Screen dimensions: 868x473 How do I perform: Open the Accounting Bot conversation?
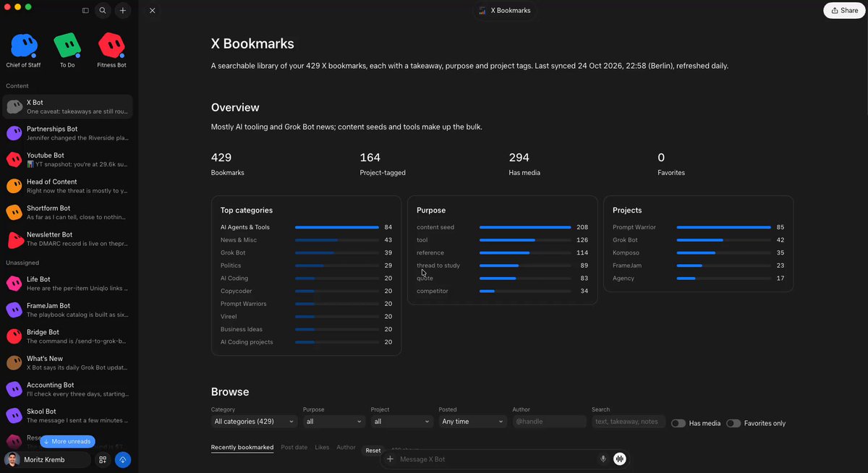click(67, 390)
